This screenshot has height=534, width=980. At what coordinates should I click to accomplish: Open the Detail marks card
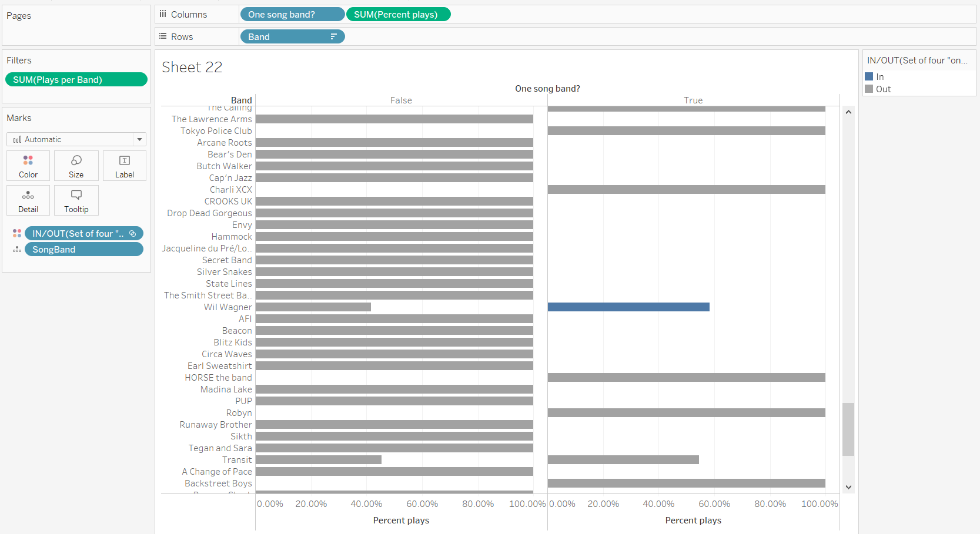tap(28, 200)
